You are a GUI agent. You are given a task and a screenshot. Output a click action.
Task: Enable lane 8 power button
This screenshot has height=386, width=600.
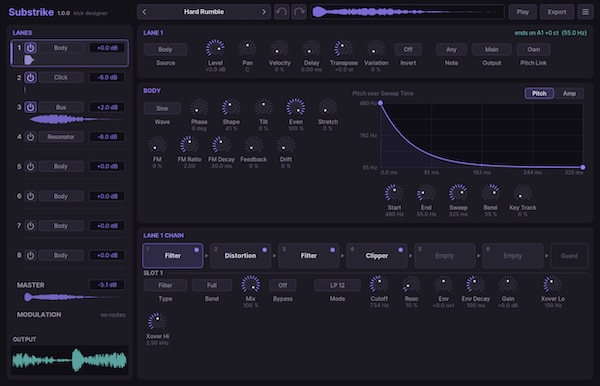[31, 255]
